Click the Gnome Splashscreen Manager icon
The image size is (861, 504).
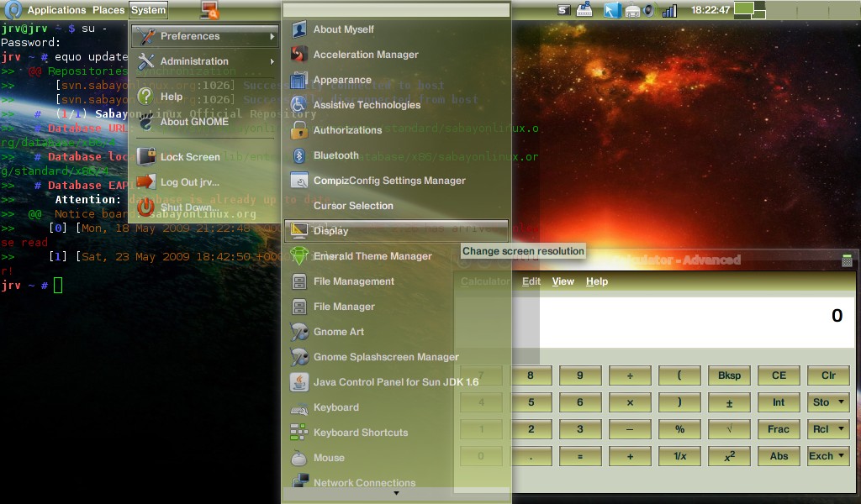(x=299, y=357)
